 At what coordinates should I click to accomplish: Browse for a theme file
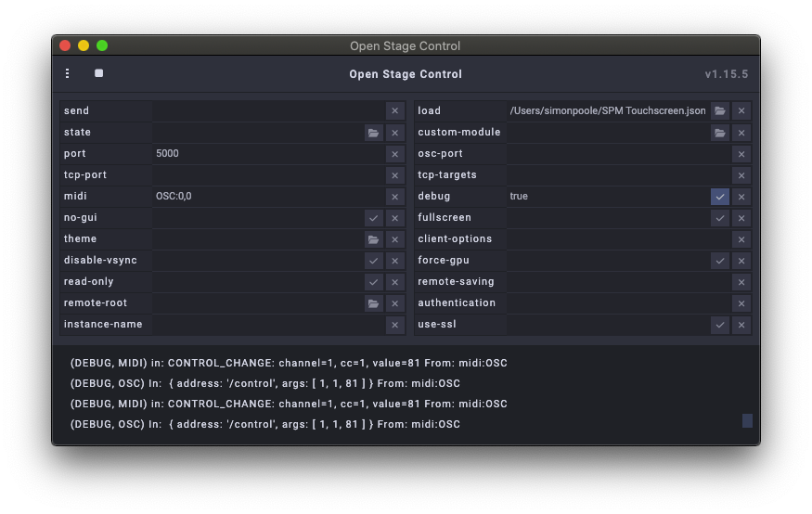click(373, 239)
